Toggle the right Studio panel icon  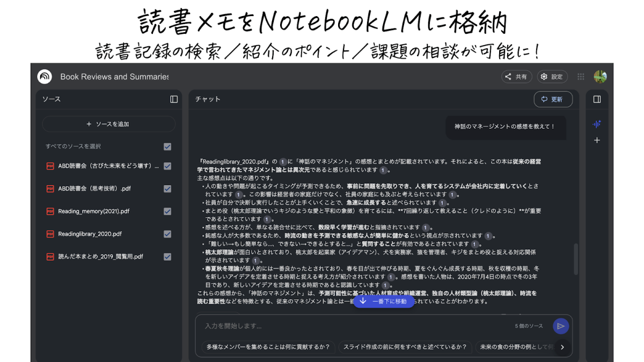pos(597,99)
